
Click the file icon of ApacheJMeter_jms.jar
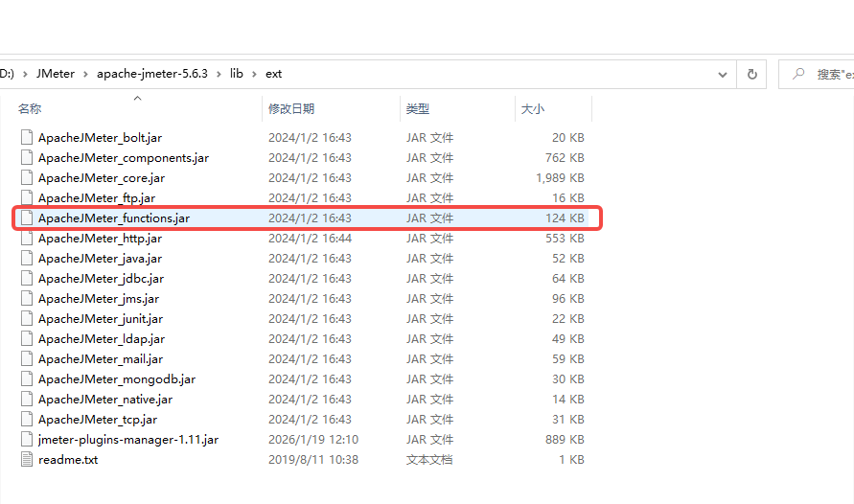tap(27, 298)
